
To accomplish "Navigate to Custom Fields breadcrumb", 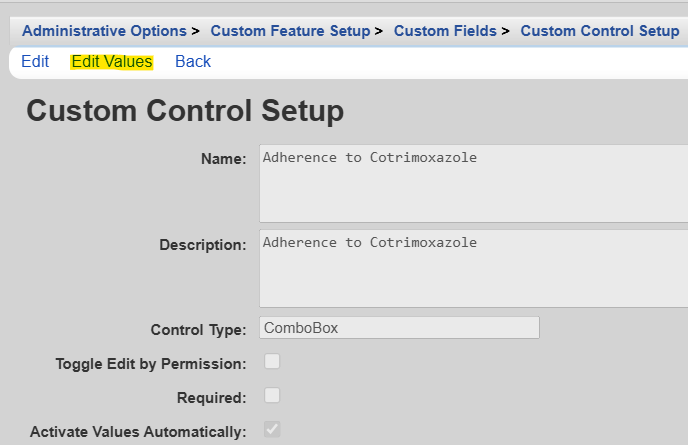I will tap(445, 31).
